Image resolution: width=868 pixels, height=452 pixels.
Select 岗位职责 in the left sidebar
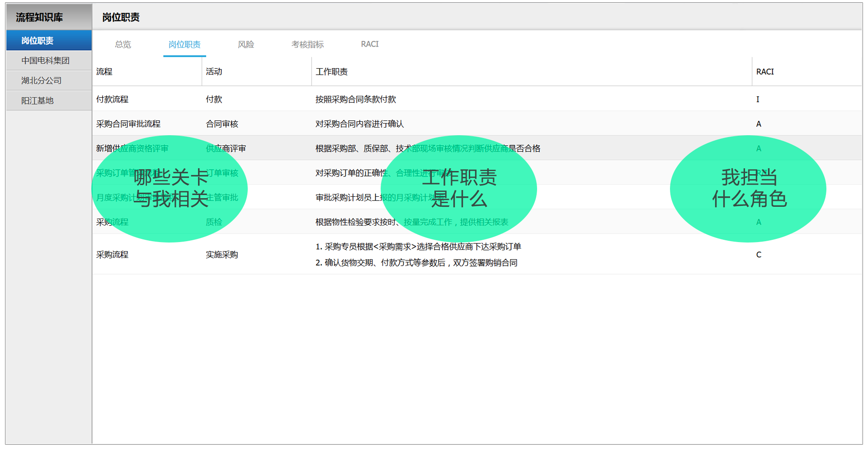pyautogui.click(x=49, y=41)
